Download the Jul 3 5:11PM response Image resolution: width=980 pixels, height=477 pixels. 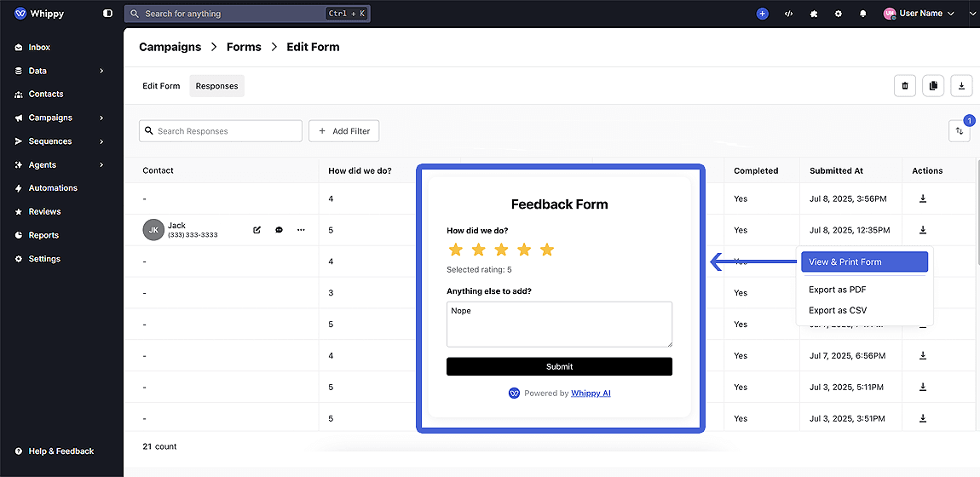[x=923, y=387]
